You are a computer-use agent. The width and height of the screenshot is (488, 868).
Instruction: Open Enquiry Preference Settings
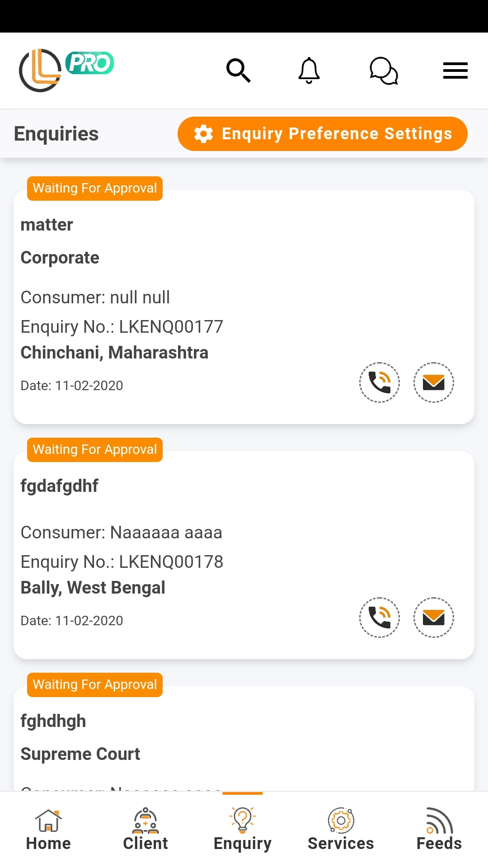tap(322, 134)
